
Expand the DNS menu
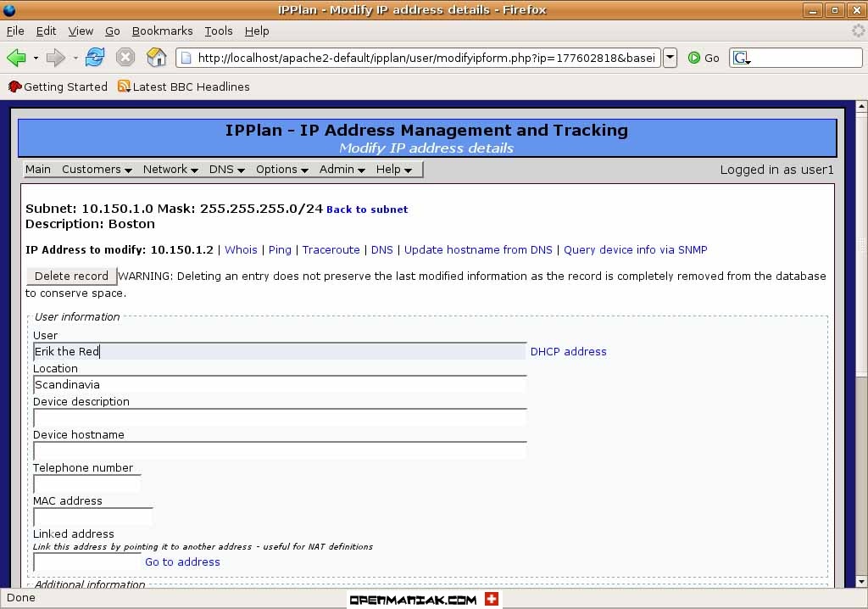[227, 170]
